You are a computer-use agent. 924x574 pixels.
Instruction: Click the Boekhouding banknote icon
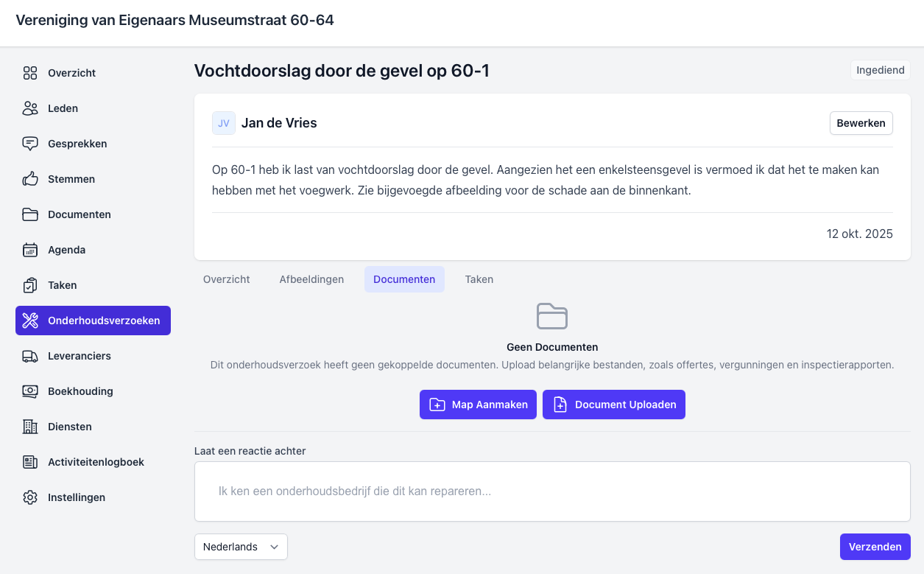(30, 391)
